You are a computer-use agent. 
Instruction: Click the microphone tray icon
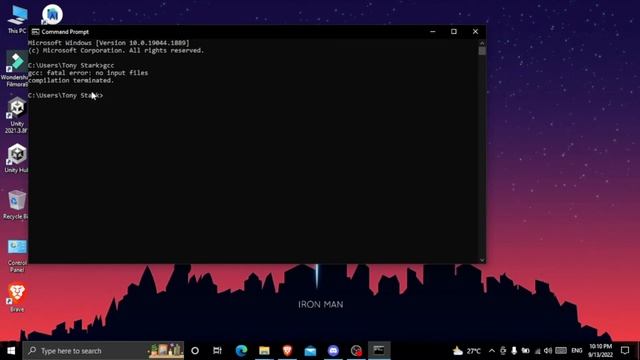pyautogui.click(x=514, y=351)
